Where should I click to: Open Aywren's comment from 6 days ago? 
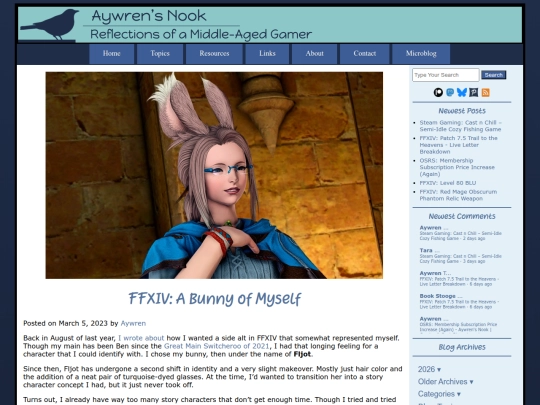point(459,279)
